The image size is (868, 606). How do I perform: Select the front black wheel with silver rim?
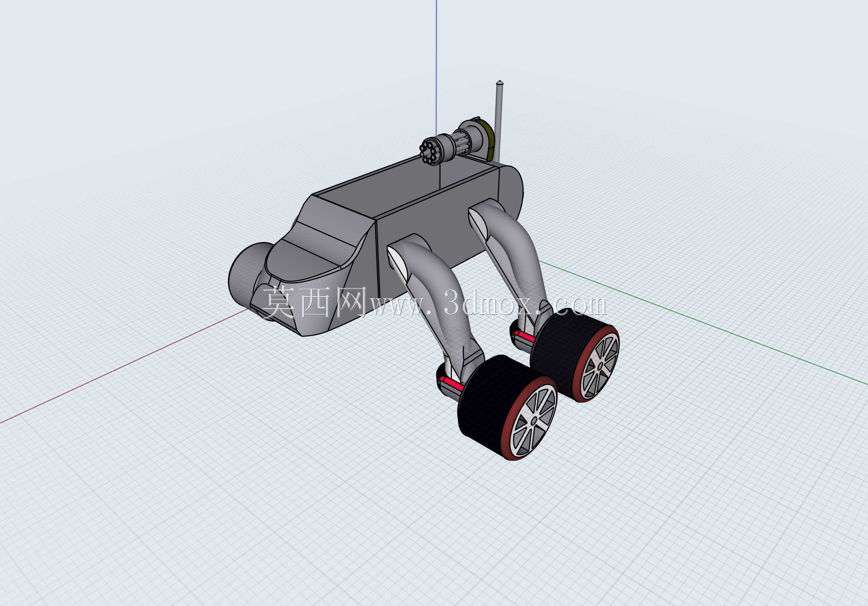click(507, 408)
